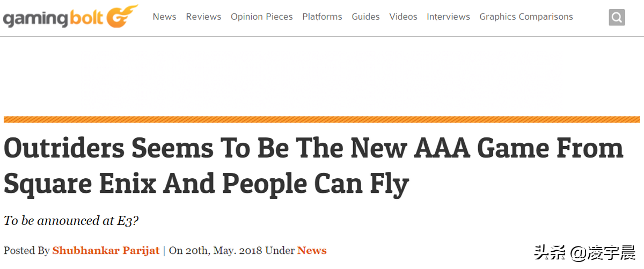Click author link Shubhankar Parijat
Viewport: 644px width, 269px height.
click(106, 250)
